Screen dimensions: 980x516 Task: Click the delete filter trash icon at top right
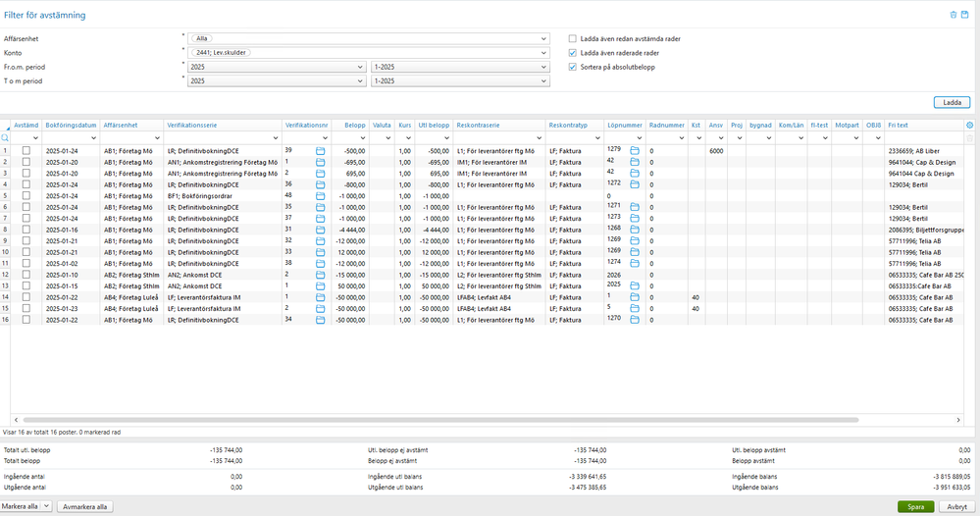tap(953, 15)
